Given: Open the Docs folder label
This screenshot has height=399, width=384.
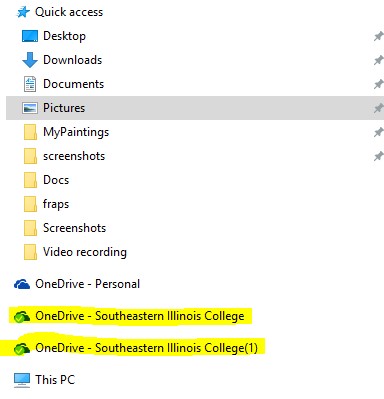Looking at the screenshot, I should tap(56, 180).
